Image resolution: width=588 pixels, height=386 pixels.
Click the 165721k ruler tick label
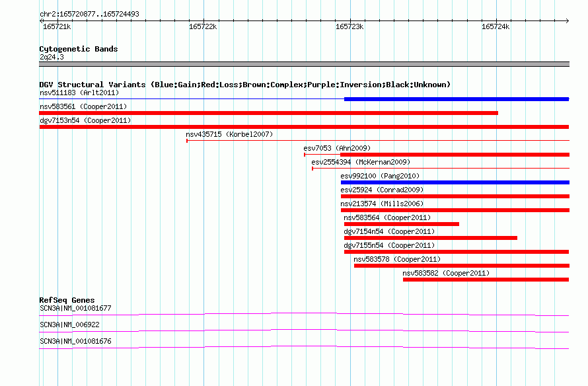pyautogui.click(x=57, y=26)
